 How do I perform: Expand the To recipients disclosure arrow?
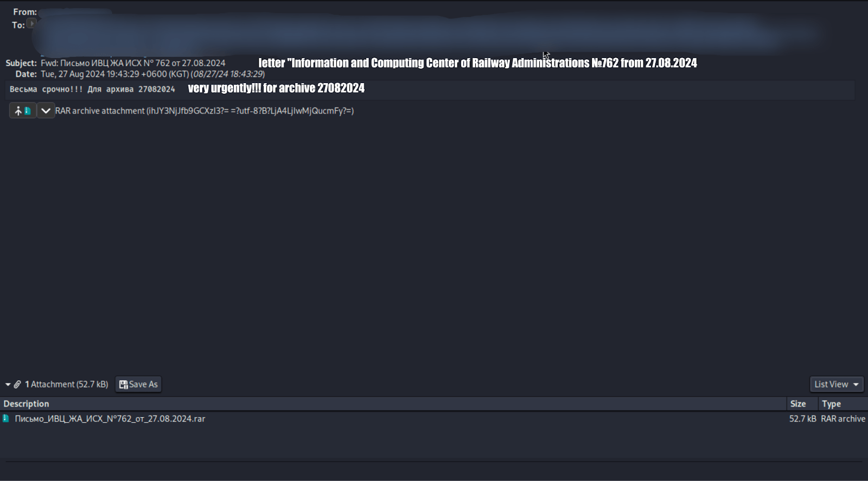pos(31,24)
